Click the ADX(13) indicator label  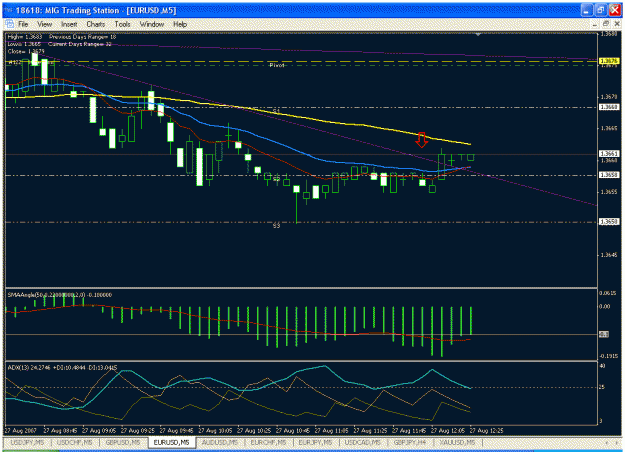coord(62,367)
